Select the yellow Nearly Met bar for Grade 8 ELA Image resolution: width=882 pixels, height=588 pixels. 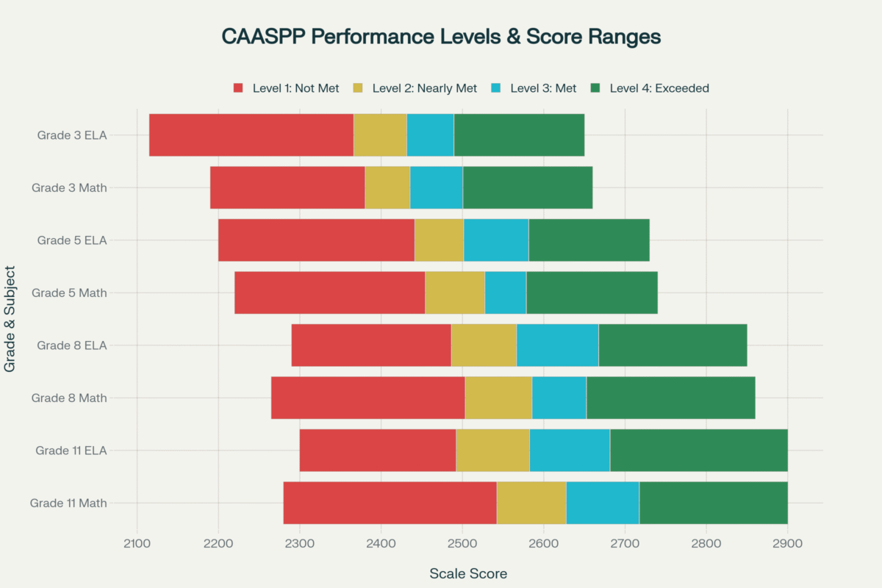tap(484, 345)
